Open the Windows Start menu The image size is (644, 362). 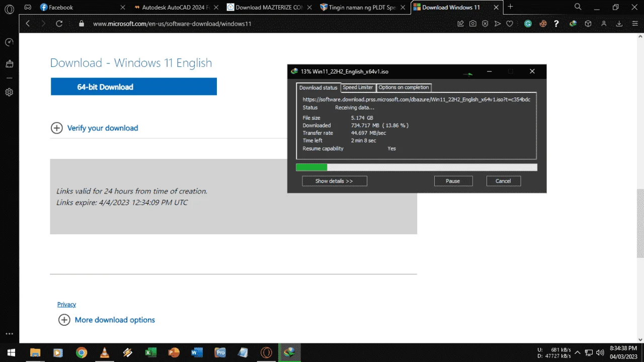[11, 352]
